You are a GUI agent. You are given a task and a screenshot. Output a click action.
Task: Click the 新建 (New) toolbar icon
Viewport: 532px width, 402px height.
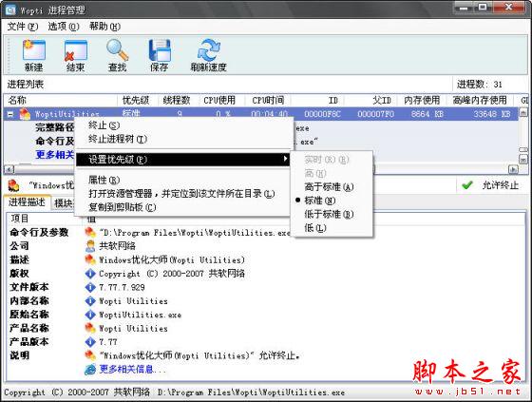pyautogui.click(x=33, y=50)
